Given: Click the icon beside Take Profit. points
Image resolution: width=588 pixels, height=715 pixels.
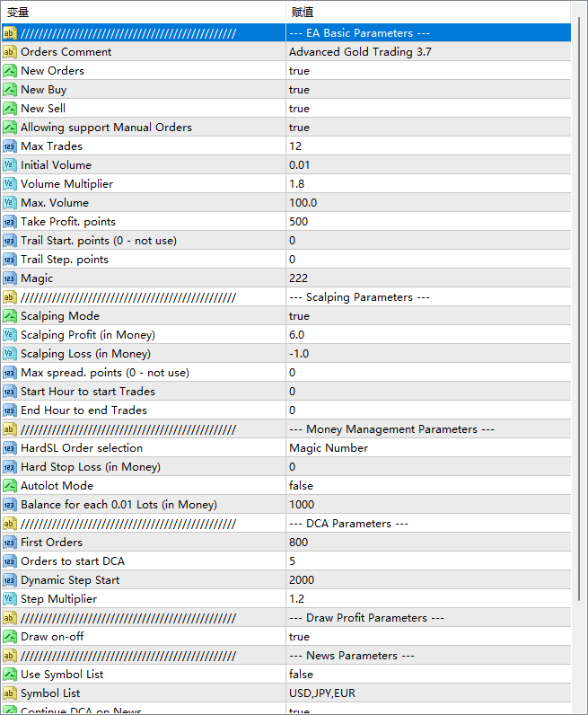Looking at the screenshot, I should [x=10, y=222].
